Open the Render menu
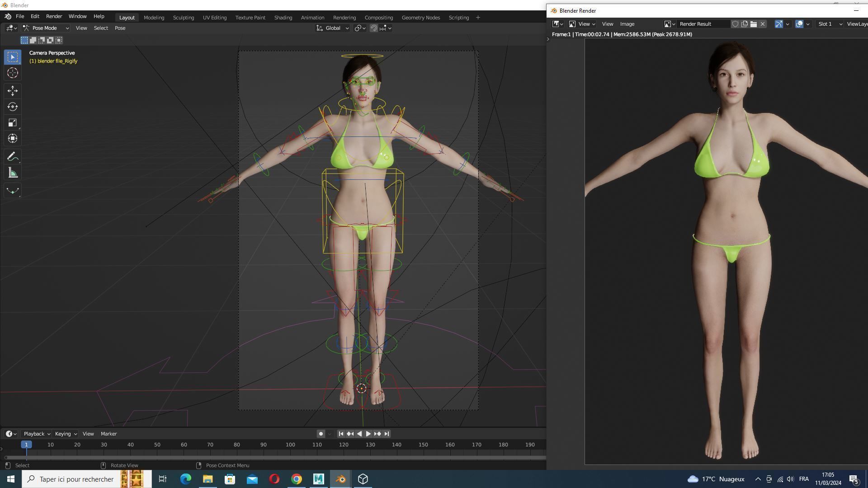868x488 pixels. click(54, 16)
